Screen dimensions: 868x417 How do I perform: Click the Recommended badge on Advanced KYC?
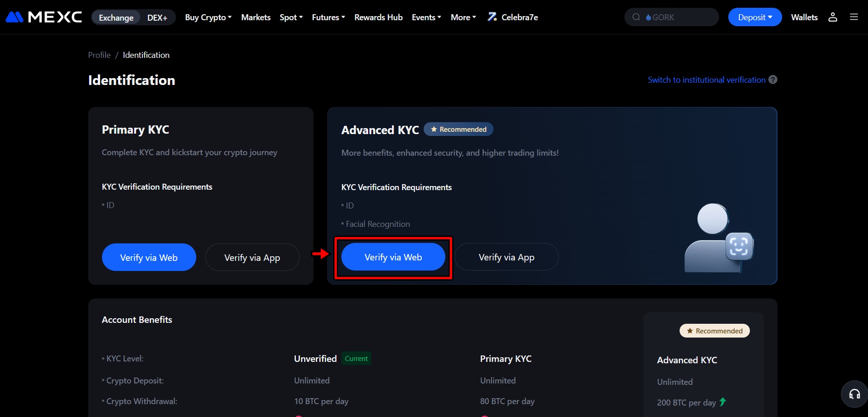coord(458,129)
